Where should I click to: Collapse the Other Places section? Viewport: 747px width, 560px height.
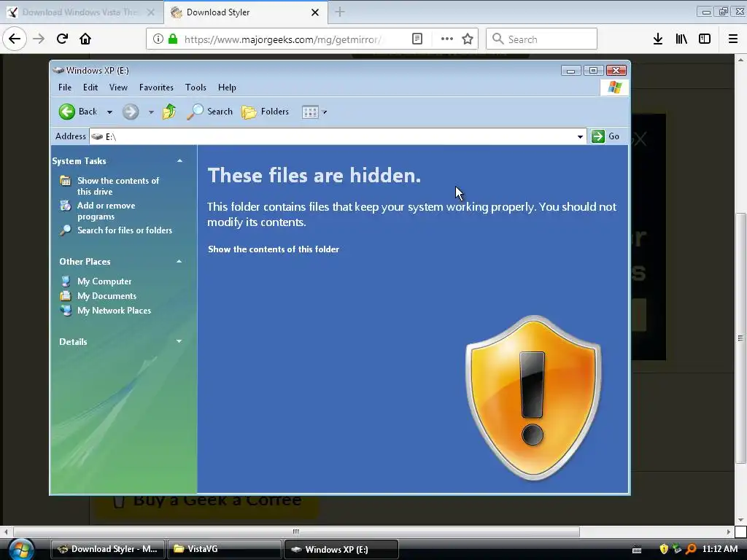coord(179,262)
